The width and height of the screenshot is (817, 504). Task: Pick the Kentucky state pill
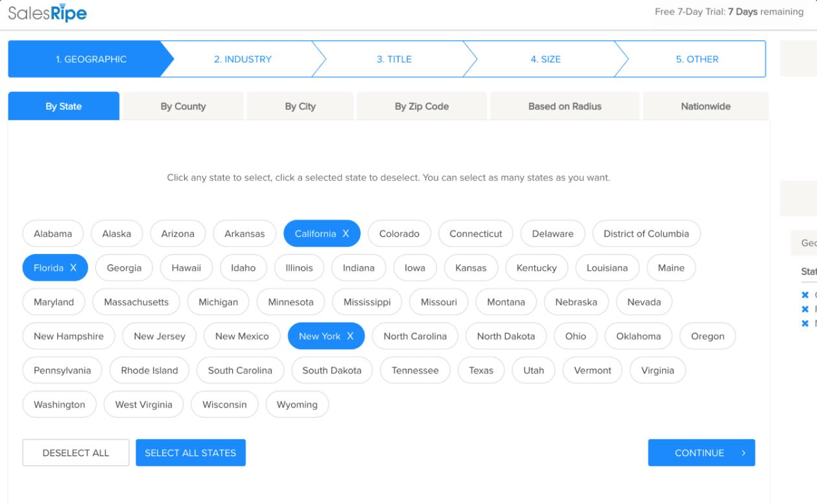(x=537, y=268)
